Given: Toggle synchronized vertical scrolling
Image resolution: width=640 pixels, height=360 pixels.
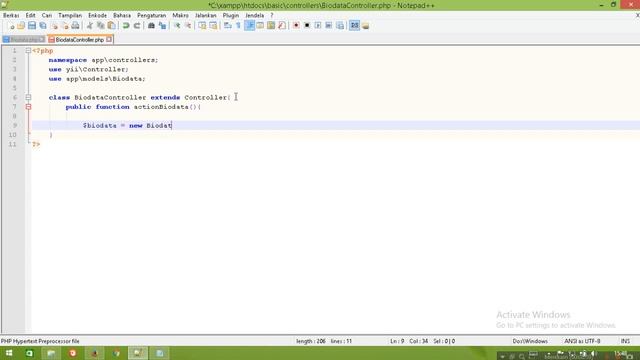Looking at the screenshot, I should point(202,26).
